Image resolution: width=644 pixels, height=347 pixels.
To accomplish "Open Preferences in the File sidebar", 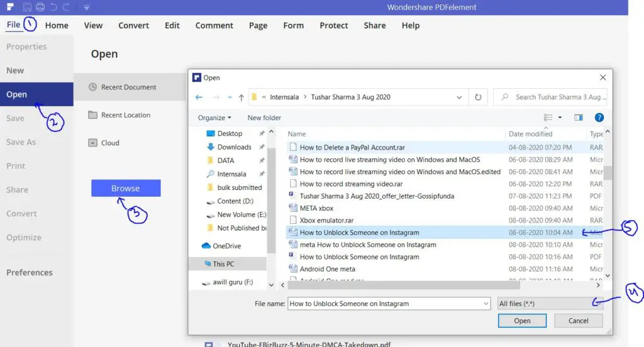I will 29,273.
